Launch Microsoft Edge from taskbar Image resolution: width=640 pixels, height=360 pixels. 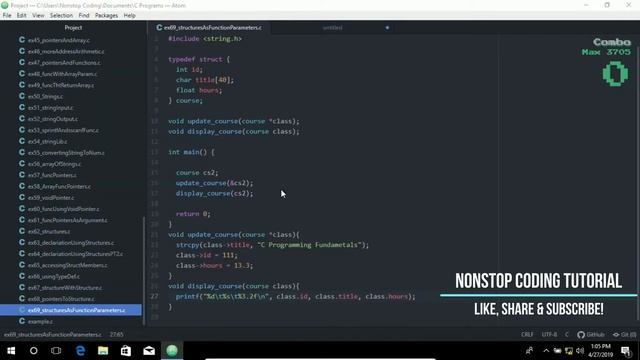(x=80, y=351)
